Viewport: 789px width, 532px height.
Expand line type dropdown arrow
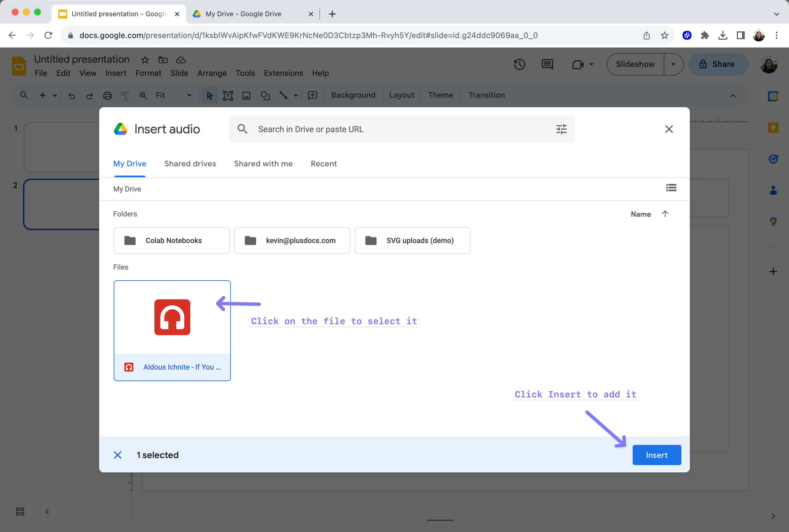tap(296, 96)
